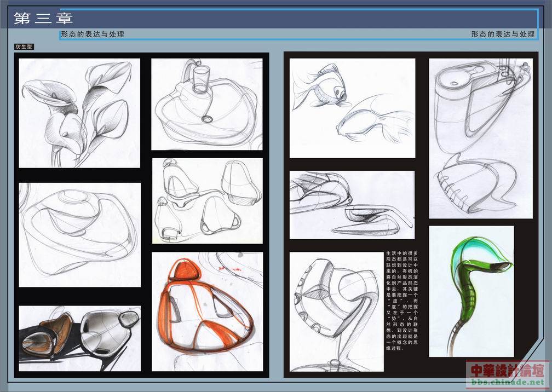Select the faucet and basin sketch with cup
This screenshot has height=392, width=552.
point(206,103)
